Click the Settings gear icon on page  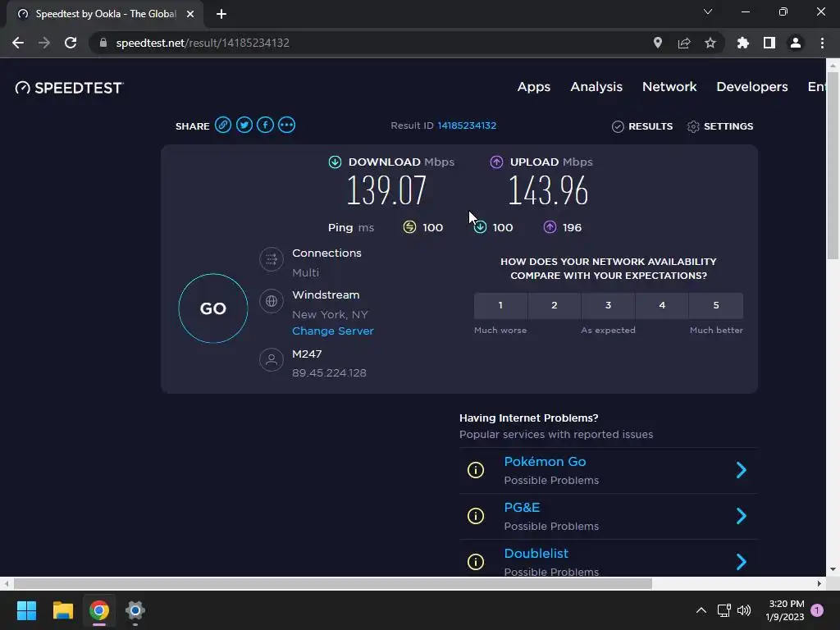click(693, 126)
